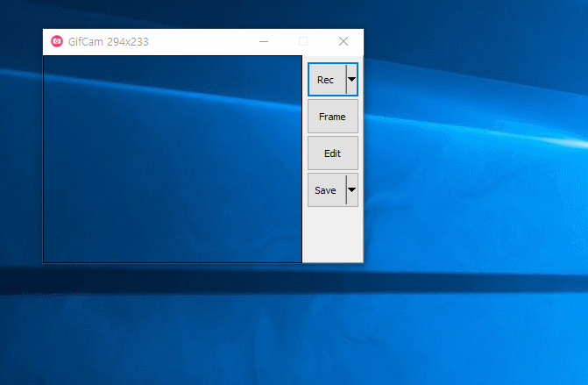Start recording with the Rec button
This screenshot has height=385, width=588.
327,80
